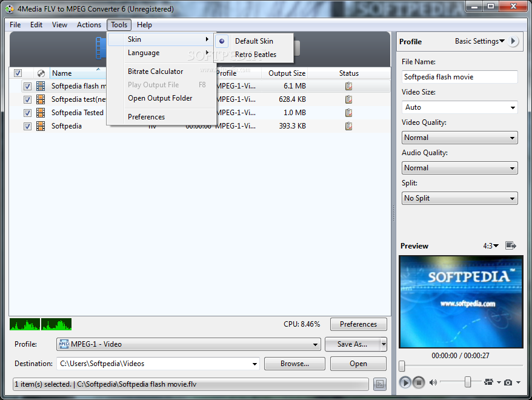Uncheck the Softpedia Tested row checkbox

pyautogui.click(x=27, y=113)
